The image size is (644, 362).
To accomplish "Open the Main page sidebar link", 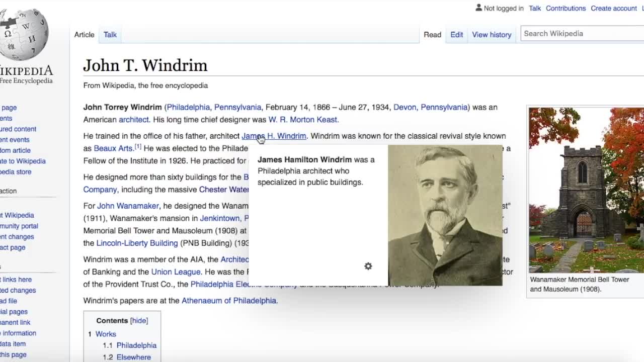I will coord(9,108).
